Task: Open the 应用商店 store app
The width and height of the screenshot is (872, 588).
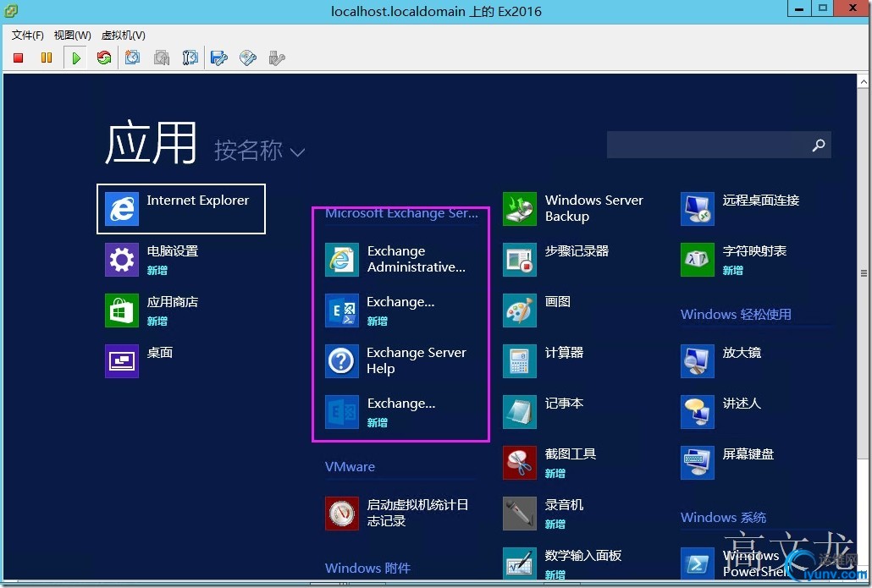Action: click(152, 310)
